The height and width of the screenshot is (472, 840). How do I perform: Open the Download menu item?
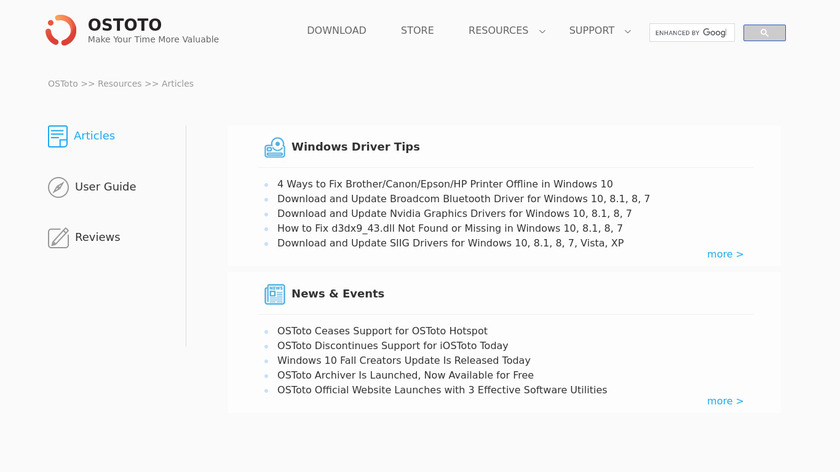[x=336, y=31]
